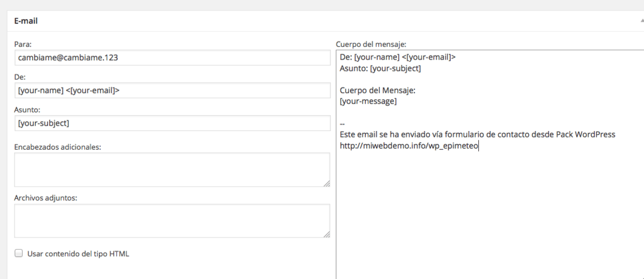
Task: Click the 'Encabezados adicionales:' label
Action: pos(57,146)
